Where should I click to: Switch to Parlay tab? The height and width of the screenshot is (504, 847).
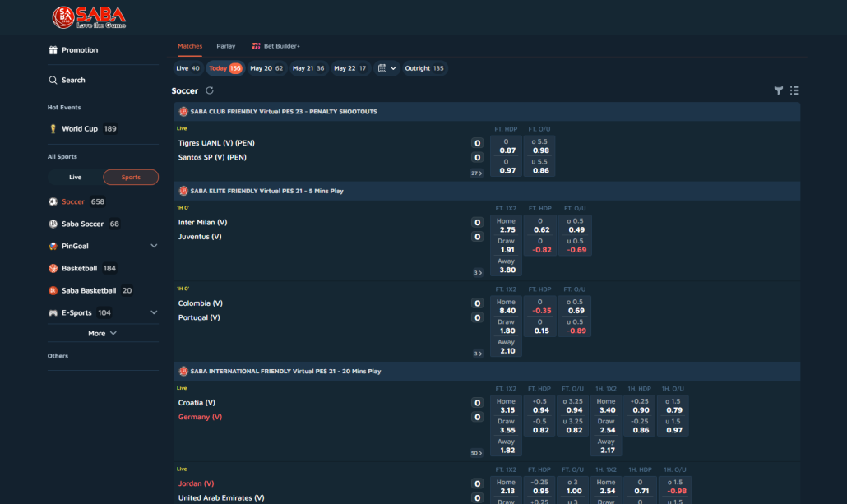226,46
